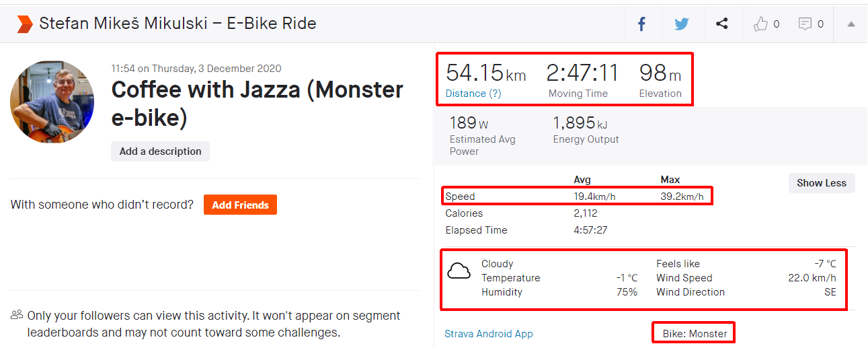Image resolution: width=868 pixels, height=348 pixels.
Task: Open the Distance (?) help link
Action: pyautogui.click(x=473, y=94)
